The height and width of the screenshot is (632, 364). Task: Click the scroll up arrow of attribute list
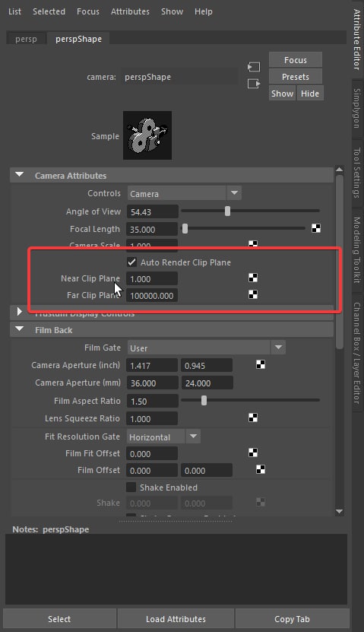pos(339,170)
